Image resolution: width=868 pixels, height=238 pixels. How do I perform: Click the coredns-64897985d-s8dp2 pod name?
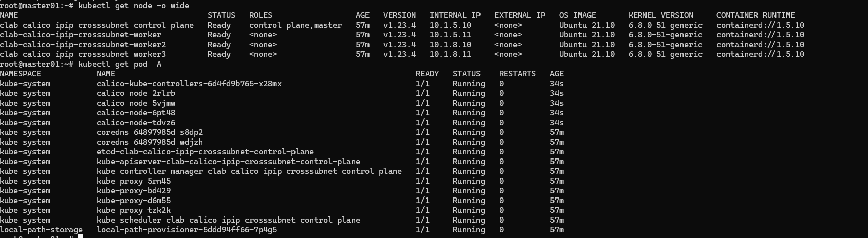[150, 132]
